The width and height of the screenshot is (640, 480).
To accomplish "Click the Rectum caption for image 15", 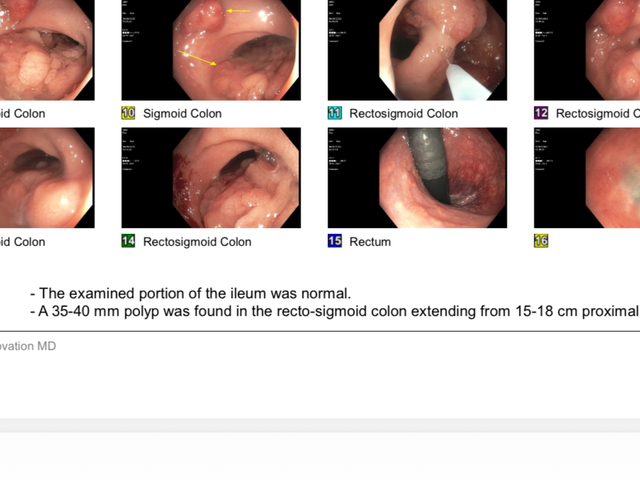I will [370, 242].
